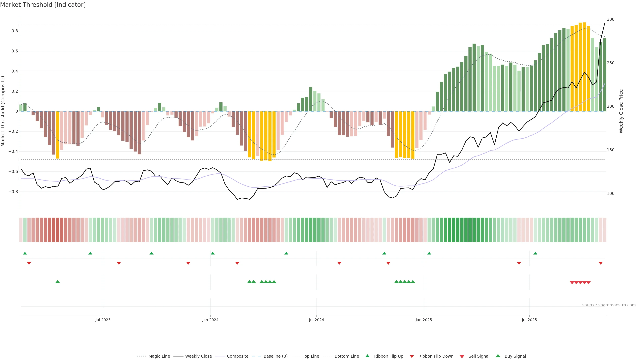Viewport: 644px width, 362px height.
Task: Click ribbon flip up marker just after Jul 2025
Action: tap(535, 253)
